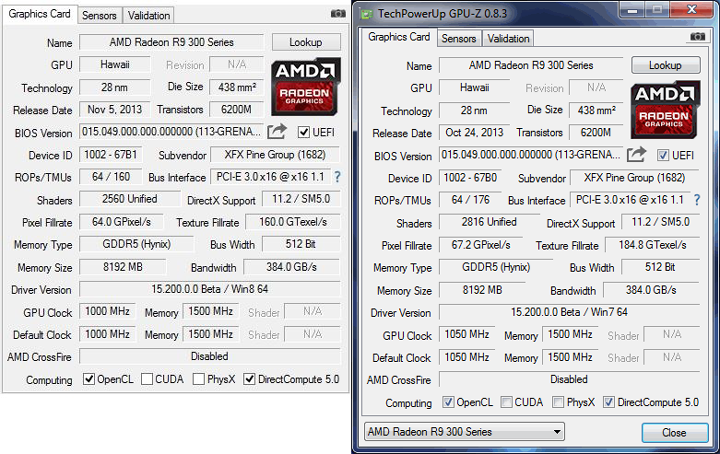Screen dimensions: 720x454
Task: Click the Device ID field showing 1002 - 67B1
Action: 111,155
